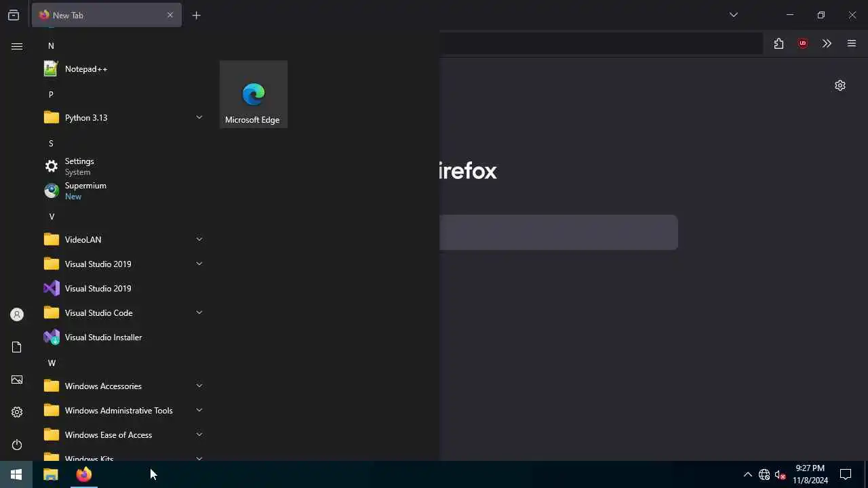Expand the Python 3.13 folder
The height and width of the screenshot is (488, 868).
(x=122, y=118)
